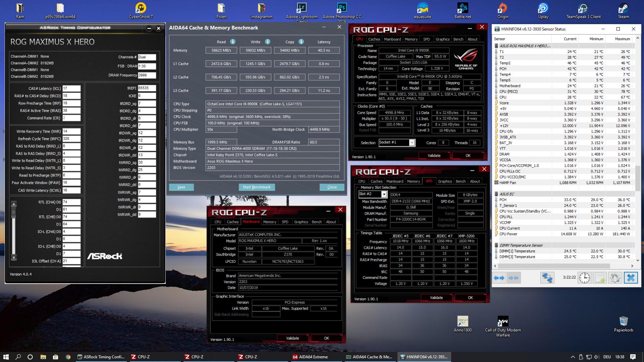Open SPD tab in Mainboard CPU-Z window

point(285,222)
